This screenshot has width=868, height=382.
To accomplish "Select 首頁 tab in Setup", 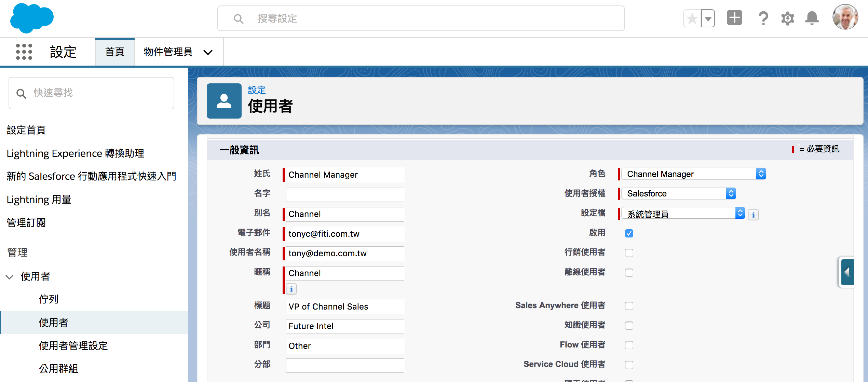I will point(114,52).
